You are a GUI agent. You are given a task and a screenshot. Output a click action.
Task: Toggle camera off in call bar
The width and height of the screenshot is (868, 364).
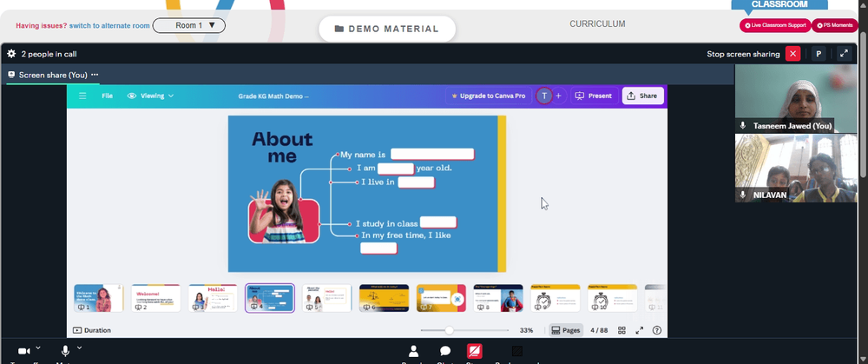pyautogui.click(x=23, y=351)
